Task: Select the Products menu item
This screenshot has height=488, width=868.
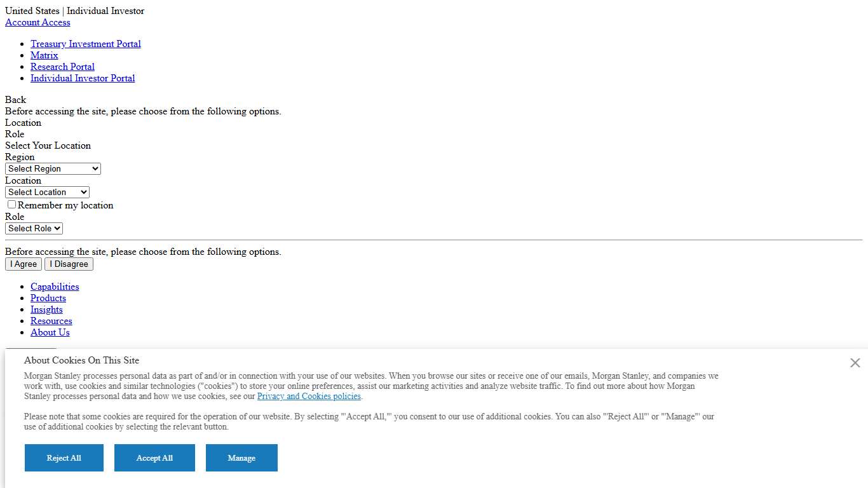Action: click(x=48, y=298)
